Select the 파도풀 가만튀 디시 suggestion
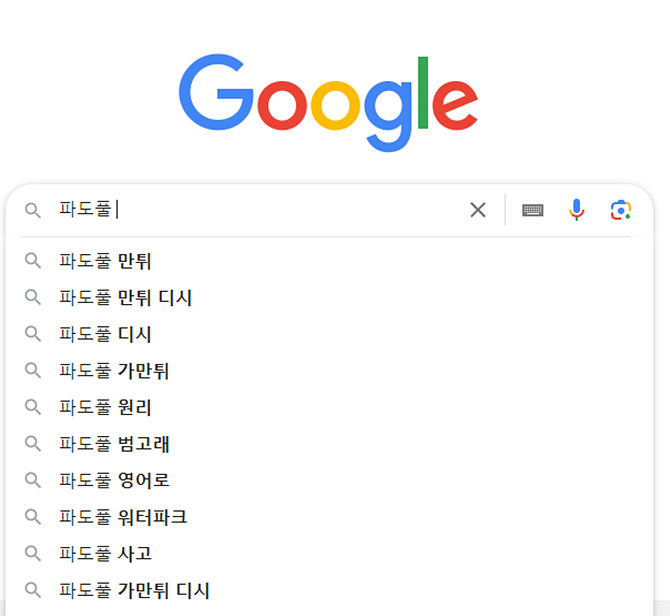This screenshot has width=670, height=616. 134,590
